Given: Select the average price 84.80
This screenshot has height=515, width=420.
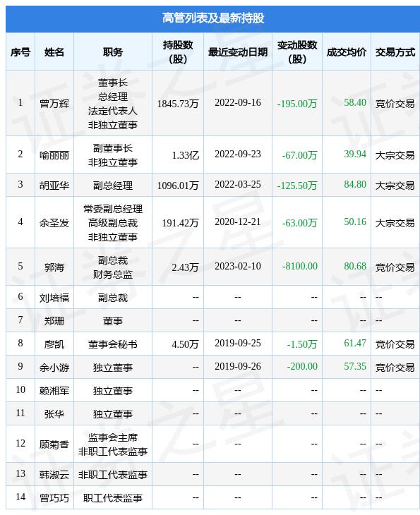Looking at the screenshot, I should point(355,184).
